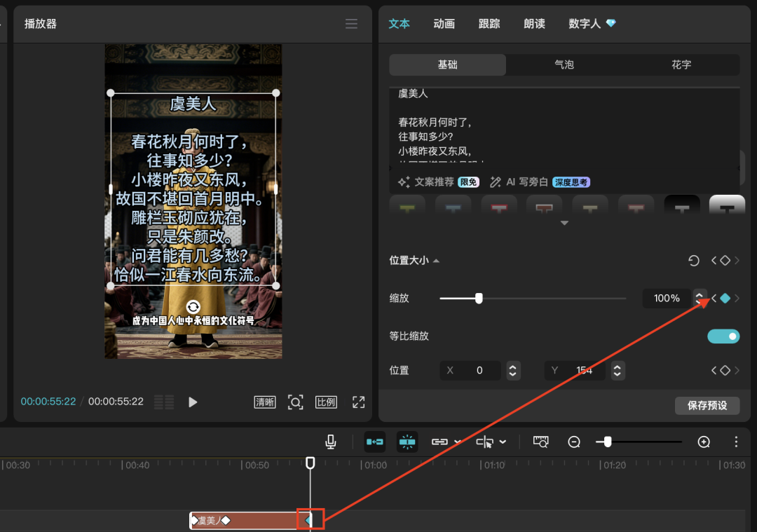Click the reset icon next to 位置大小
The width and height of the screenshot is (757, 532).
pyautogui.click(x=693, y=260)
